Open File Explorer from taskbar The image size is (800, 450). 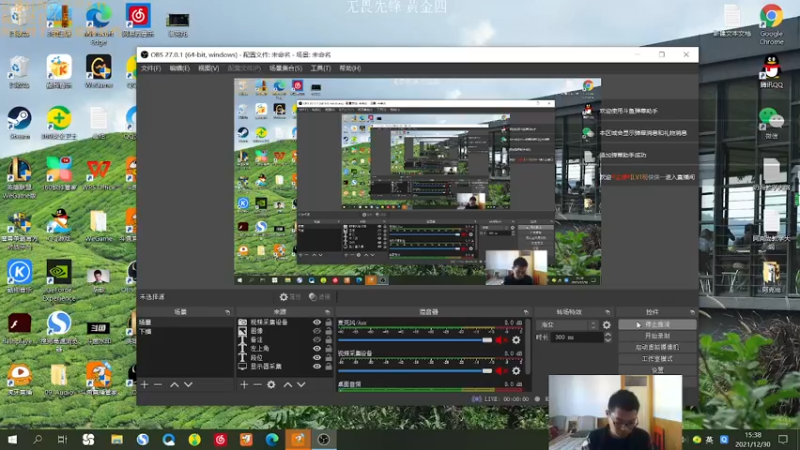click(x=117, y=439)
